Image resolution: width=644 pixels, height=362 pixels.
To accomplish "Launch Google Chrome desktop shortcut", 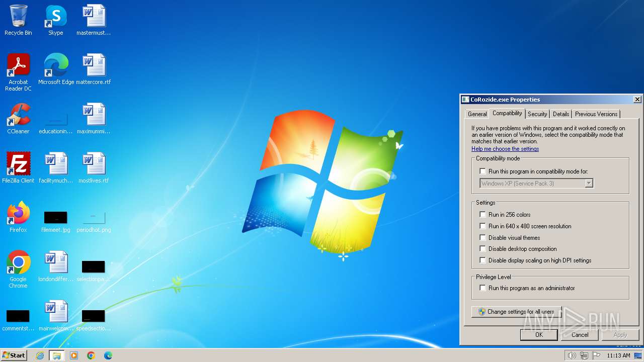I will click(18, 269).
